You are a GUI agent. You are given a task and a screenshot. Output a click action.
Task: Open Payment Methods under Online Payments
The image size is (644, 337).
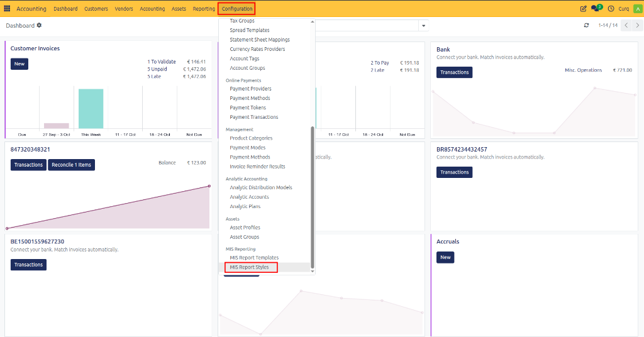coord(250,98)
